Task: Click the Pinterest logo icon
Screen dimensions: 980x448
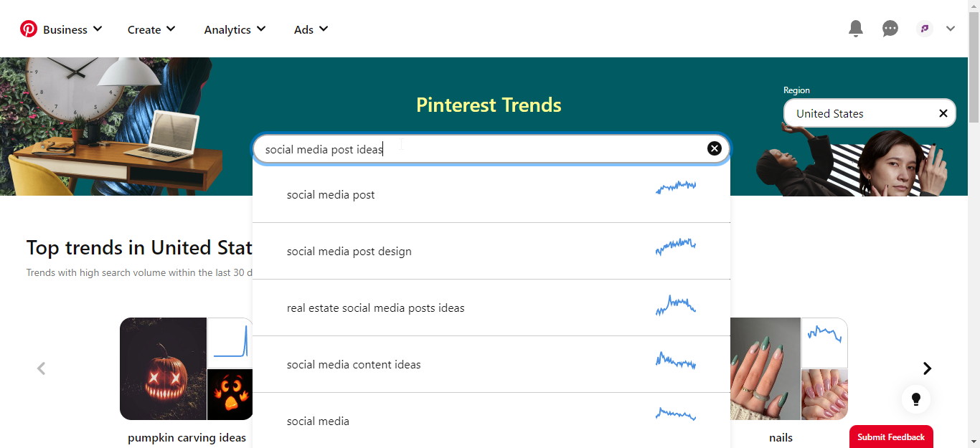Action: point(29,29)
